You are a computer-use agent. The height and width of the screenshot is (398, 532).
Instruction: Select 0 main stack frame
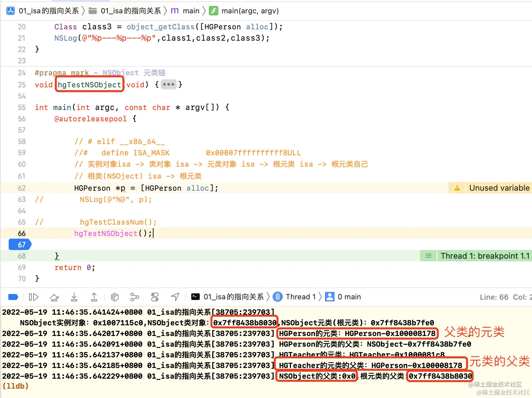(x=349, y=297)
